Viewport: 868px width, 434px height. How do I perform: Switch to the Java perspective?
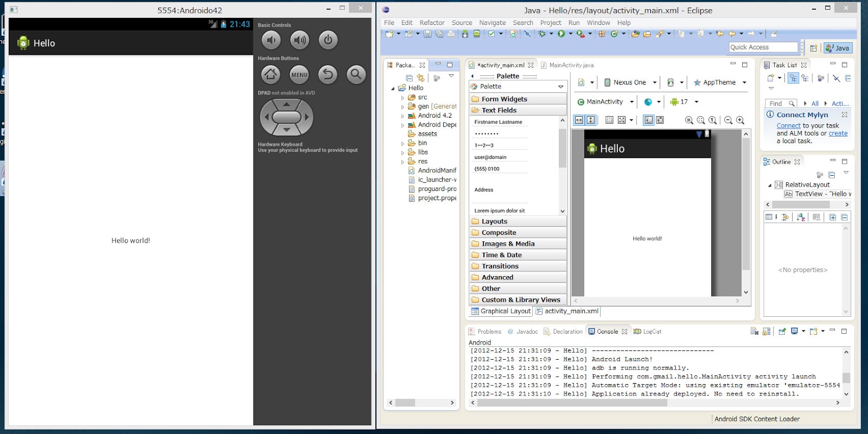click(x=838, y=48)
